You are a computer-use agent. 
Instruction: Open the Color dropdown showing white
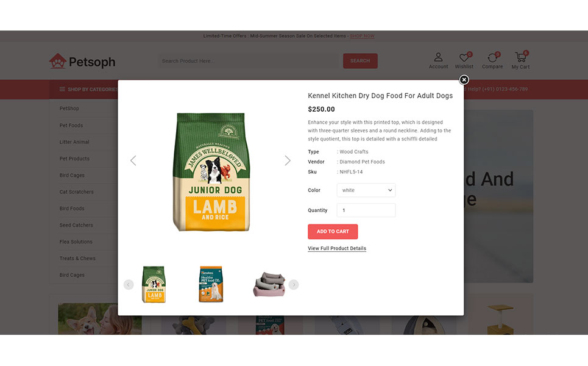pyautogui.click(x=366, y=190)
